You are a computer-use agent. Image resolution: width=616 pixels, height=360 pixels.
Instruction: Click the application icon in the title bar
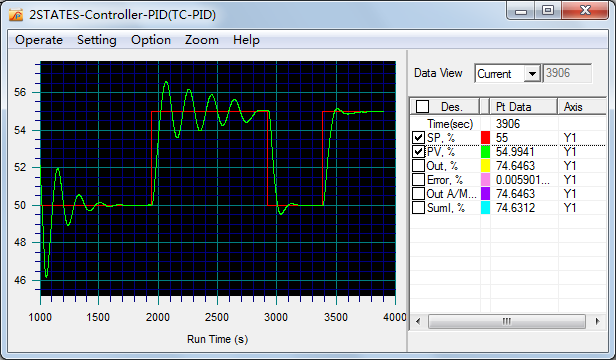tap(16, 15)
